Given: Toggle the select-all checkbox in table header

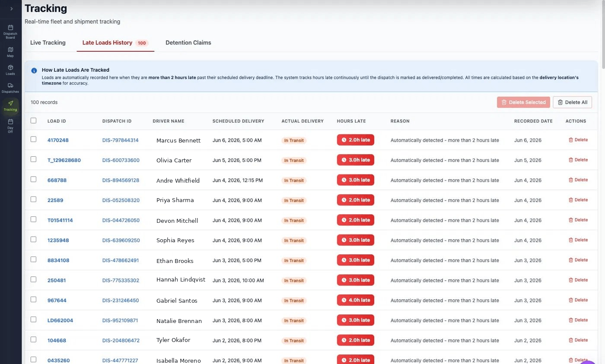Looking at the screenshot, I should (x=34, y=120).
